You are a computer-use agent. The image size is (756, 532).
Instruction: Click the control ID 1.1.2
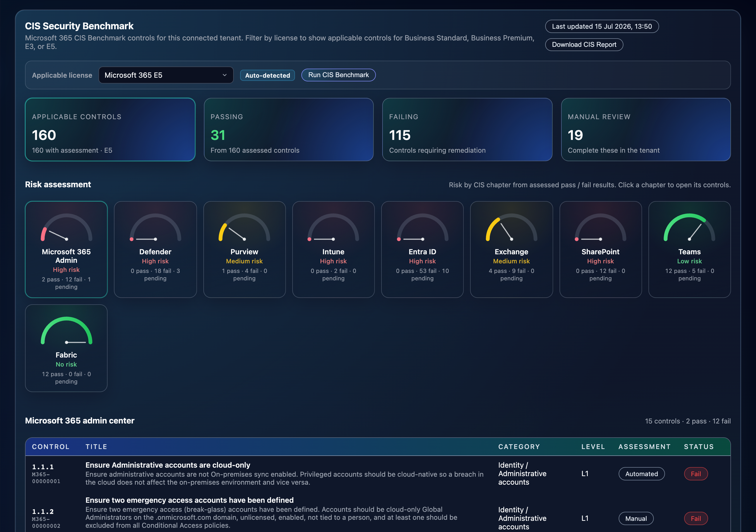[x=43, y=512]
